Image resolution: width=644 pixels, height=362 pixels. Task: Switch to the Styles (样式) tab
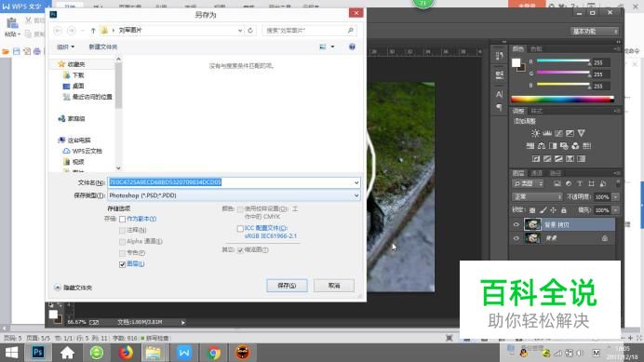(536, 112)
